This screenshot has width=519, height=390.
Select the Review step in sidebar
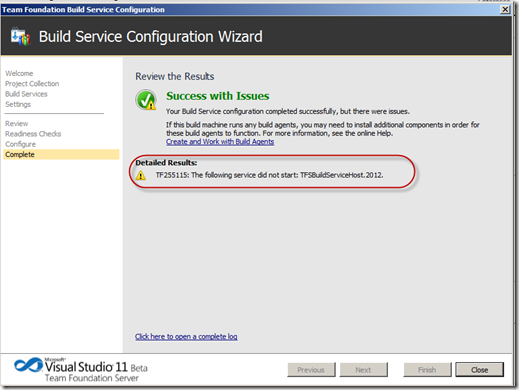tap(17, 124)
